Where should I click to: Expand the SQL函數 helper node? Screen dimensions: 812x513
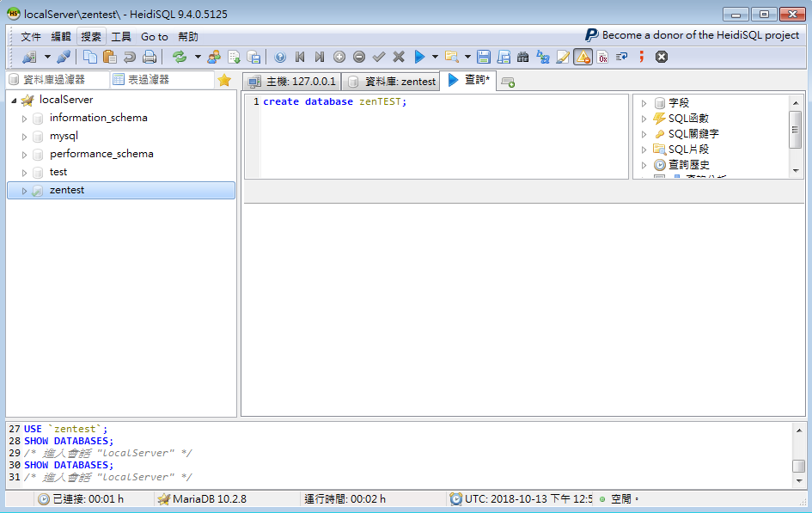(x=644, y=119)
